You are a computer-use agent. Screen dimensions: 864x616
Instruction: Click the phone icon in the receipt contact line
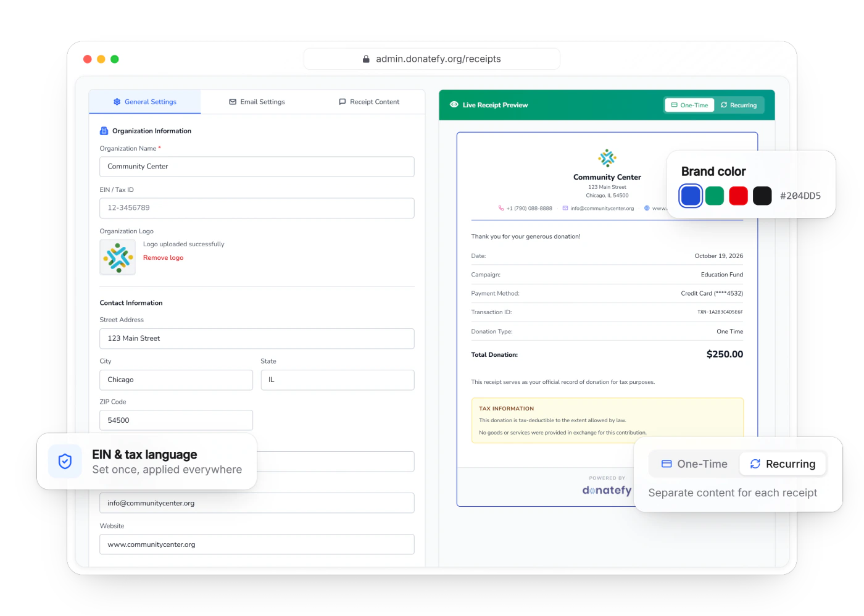click(501, 209)
